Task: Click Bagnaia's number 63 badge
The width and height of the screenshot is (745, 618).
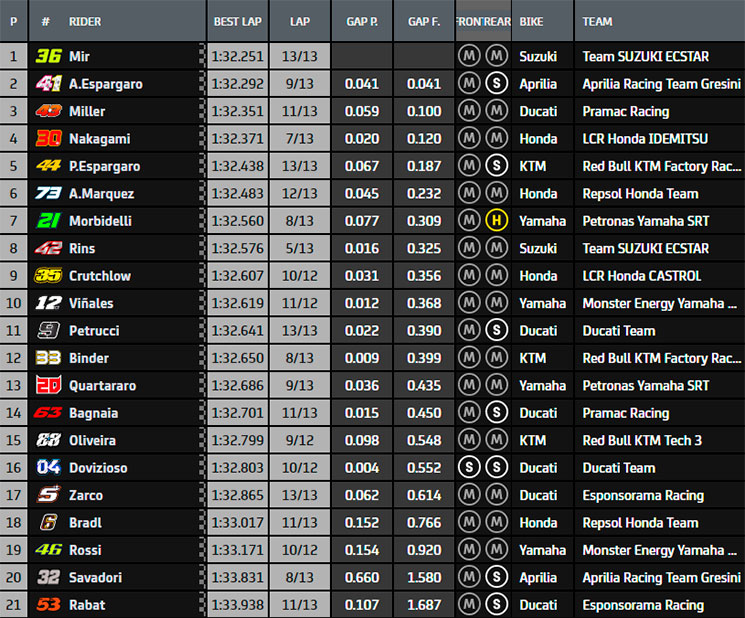Action: pos(48,413)
